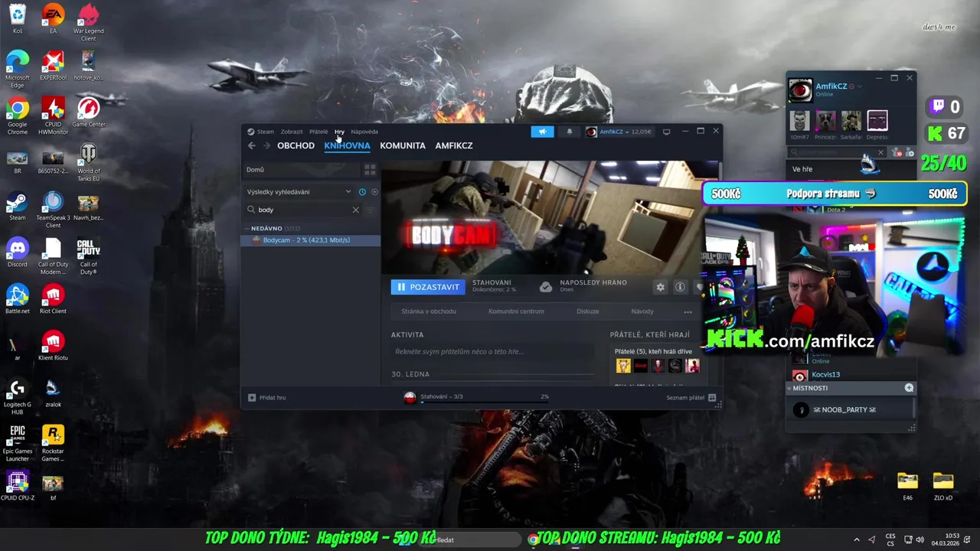This screenshot has height=551, width=980.
Task: Switch library to grid collections view
Action: click(370, 170)
